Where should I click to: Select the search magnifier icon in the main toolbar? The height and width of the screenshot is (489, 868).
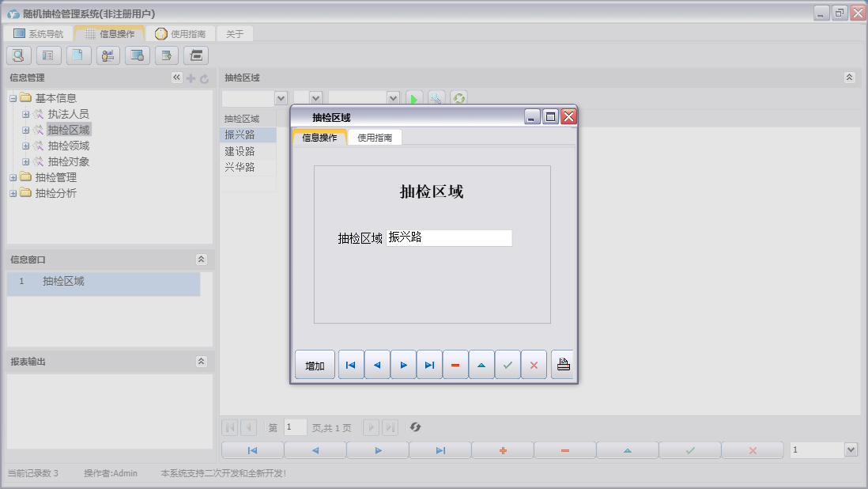[x=18, y=55]
